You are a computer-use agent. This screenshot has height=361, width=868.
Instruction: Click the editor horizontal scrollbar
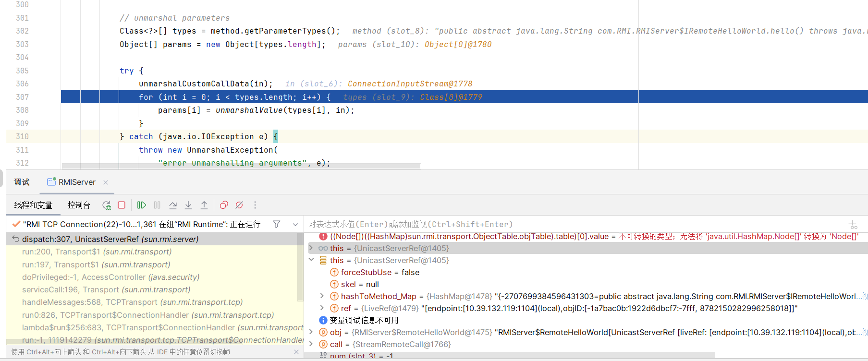(241, 166)
